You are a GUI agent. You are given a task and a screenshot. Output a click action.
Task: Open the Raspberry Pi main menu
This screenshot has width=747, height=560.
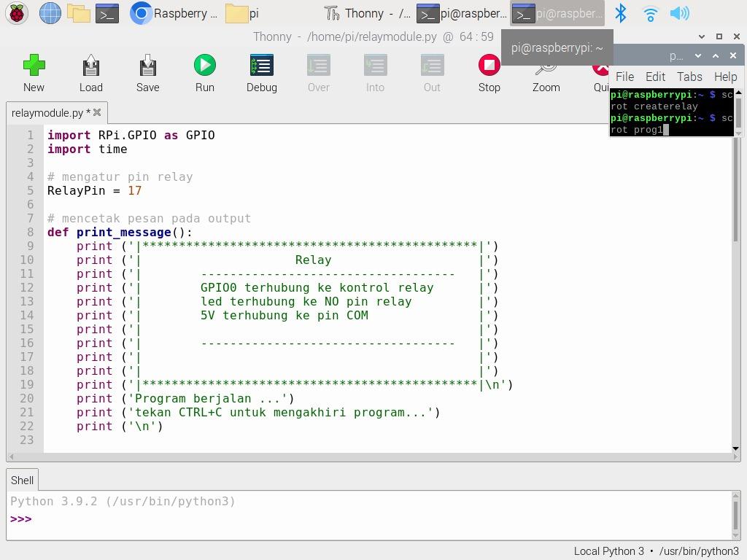(x=17, y=13)
